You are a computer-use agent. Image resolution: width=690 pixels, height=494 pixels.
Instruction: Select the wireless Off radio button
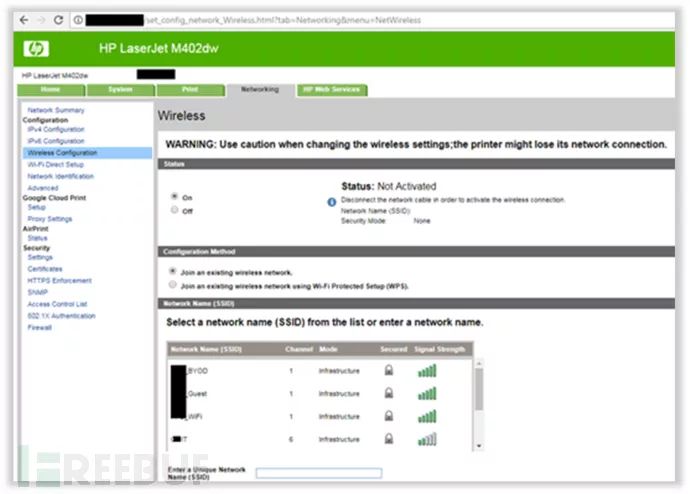point(174,210)
